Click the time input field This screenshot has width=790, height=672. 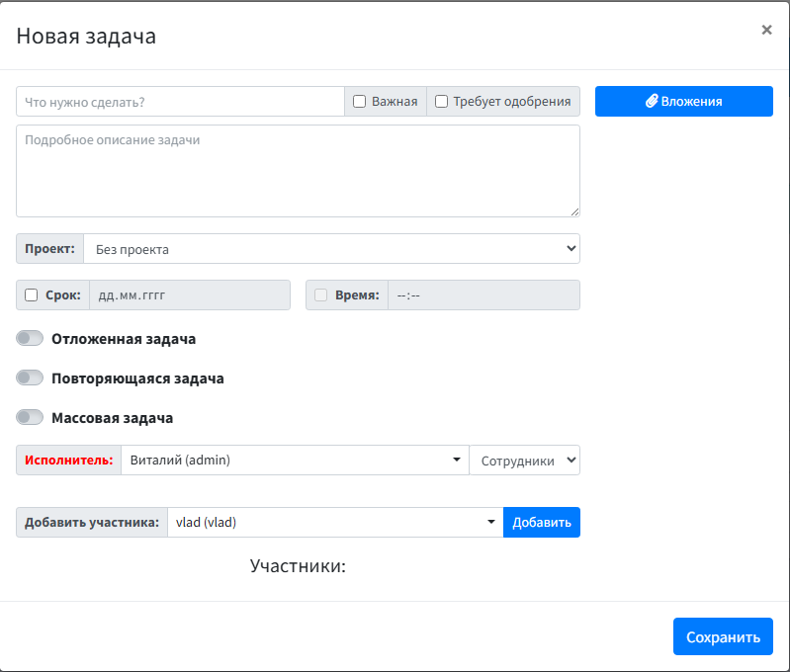483,294
